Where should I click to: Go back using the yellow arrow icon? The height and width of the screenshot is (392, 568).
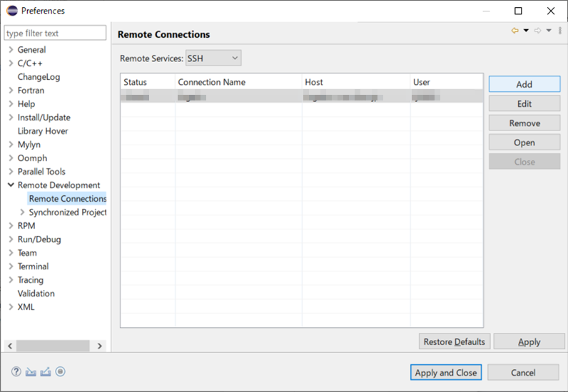(514, 31)
